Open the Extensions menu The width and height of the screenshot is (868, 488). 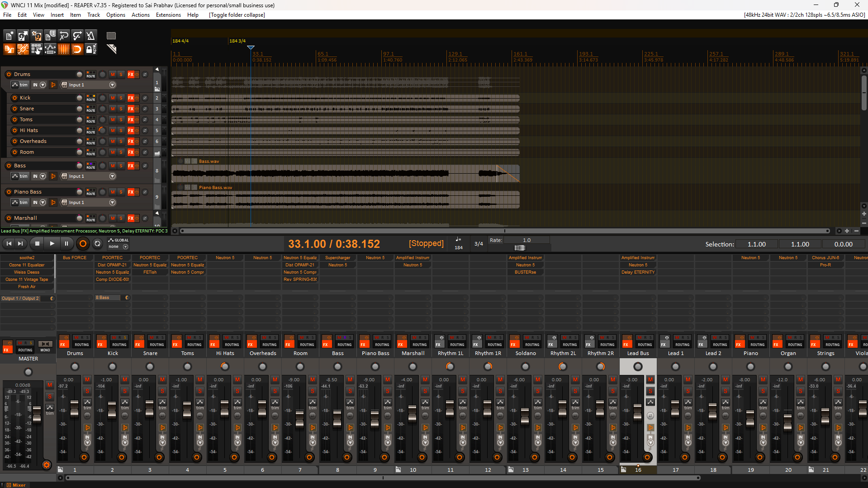tap(168, 15)
